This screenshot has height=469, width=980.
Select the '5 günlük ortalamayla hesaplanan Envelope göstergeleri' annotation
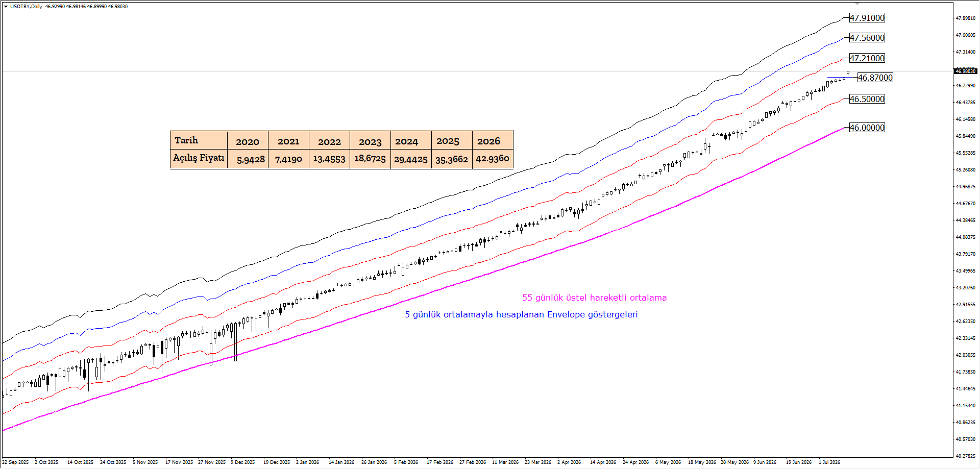pyautogui.click(x=521, y=314)
